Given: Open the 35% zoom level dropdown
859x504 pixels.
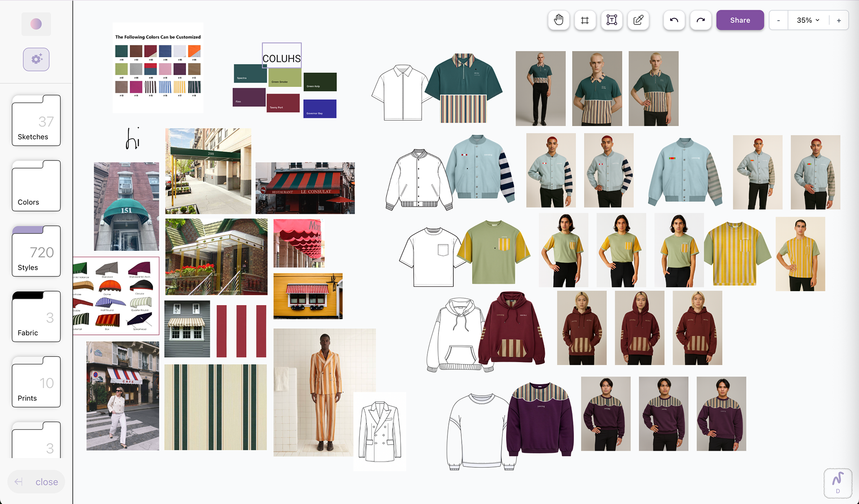Looking at the screenshot, I should click(808, 20).
